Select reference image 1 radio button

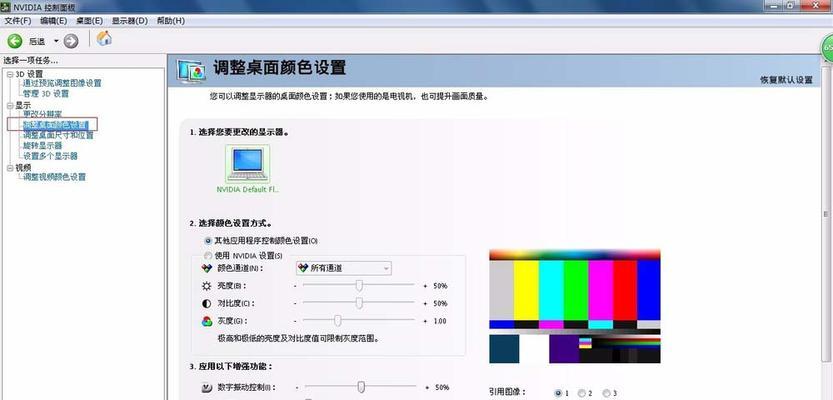click(558, 393)
